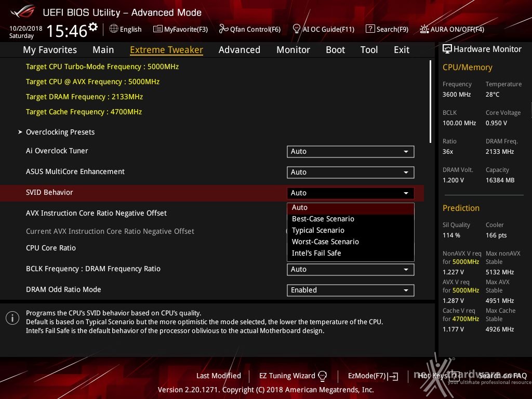Click Target DRAM Frequency : 2133MHz text
This screenshot has height=399, width=532.
(x=85, y=97)
